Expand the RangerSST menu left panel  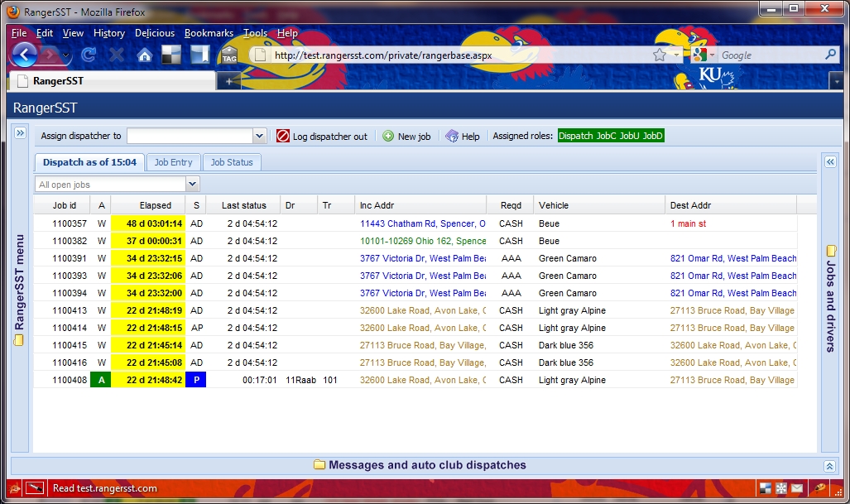tap(20, 134)
